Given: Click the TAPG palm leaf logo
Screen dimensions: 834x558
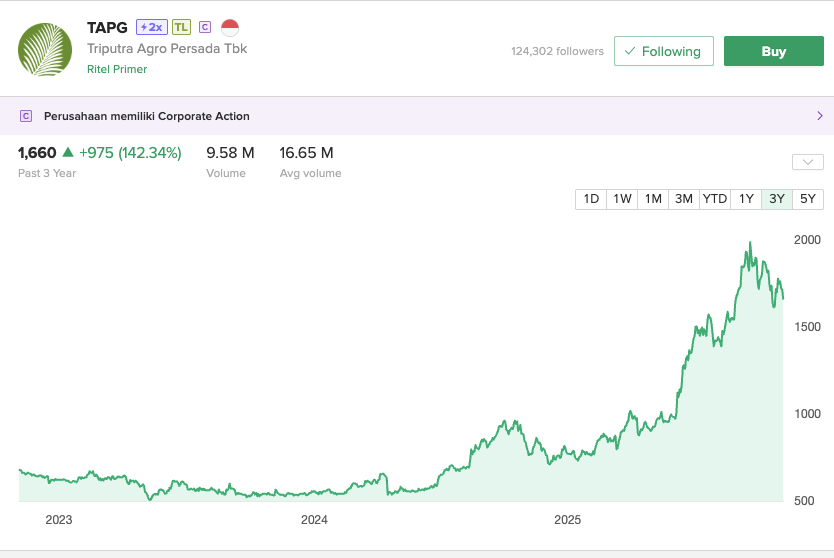Looking at the screenshot, I should click(45, 50).
